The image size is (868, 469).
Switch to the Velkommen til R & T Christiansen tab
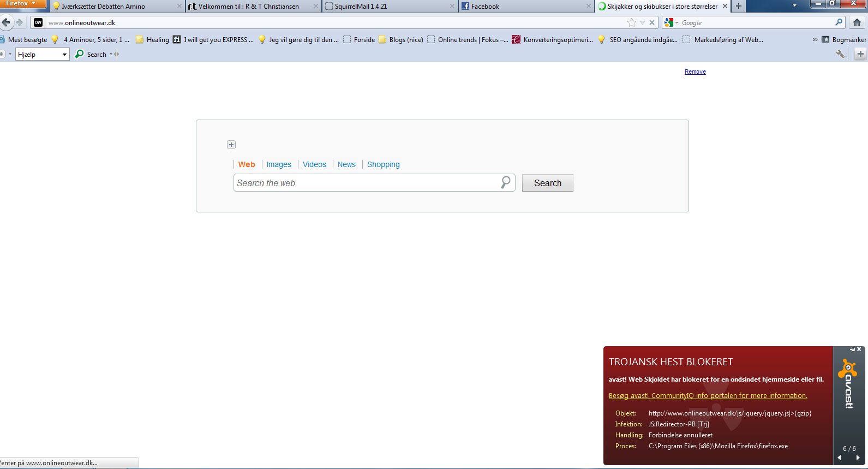(x=253, y=7)
